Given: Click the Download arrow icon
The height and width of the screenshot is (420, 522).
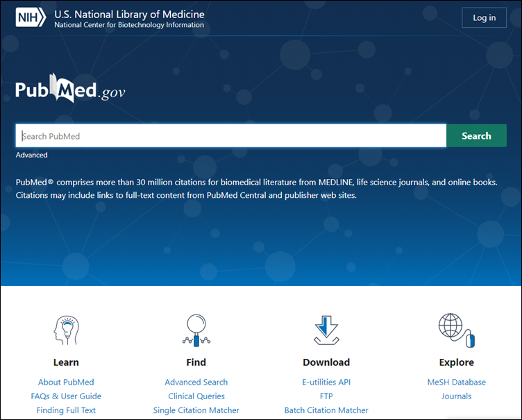Looking at the screenshot, I should click(326, 330).
